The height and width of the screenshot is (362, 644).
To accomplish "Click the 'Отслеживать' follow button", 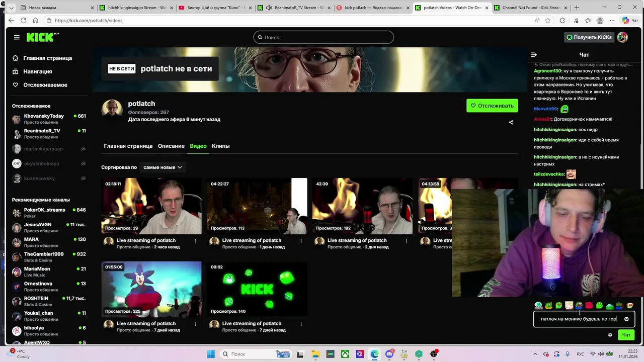I will [x=492, y=106].
